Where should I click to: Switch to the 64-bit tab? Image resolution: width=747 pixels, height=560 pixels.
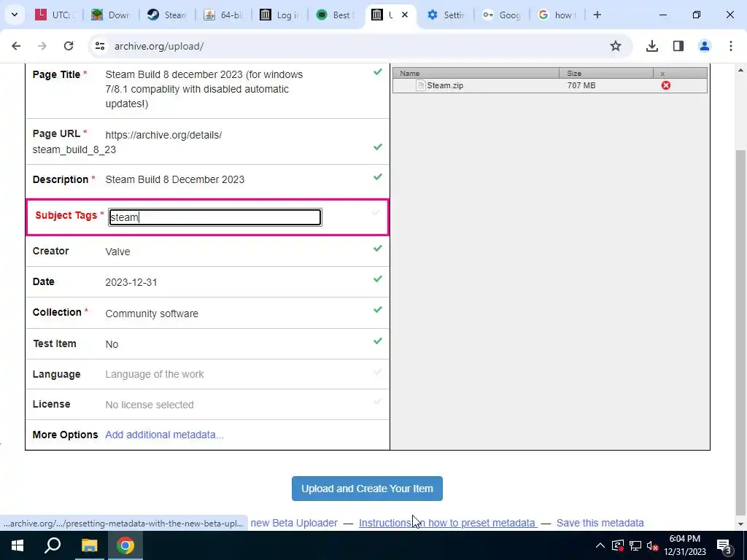pos(223,15)
